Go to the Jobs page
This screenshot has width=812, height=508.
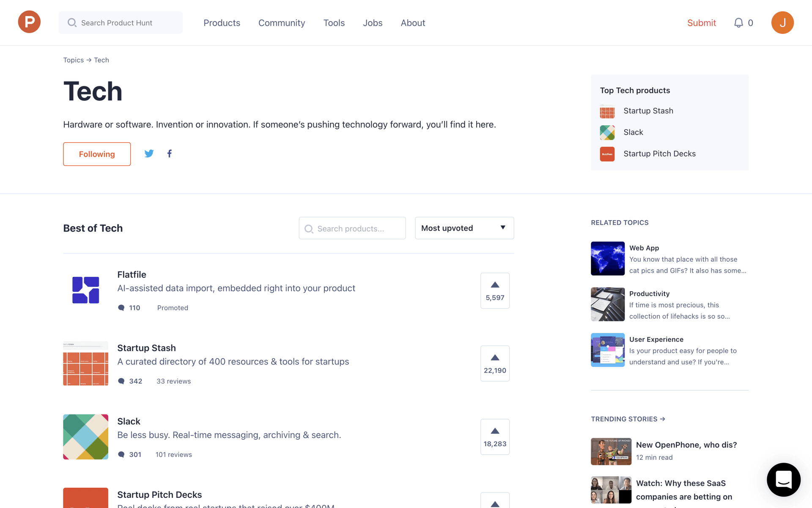[373, 23]
